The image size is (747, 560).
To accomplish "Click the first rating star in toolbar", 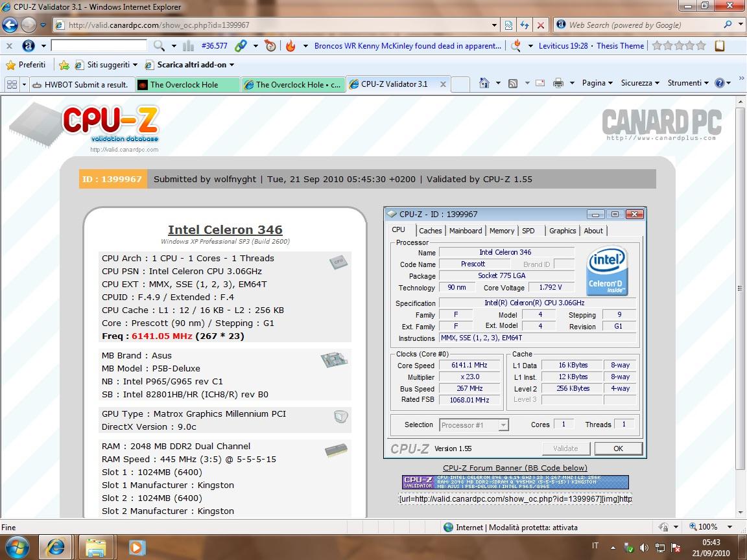I will 657,46.
